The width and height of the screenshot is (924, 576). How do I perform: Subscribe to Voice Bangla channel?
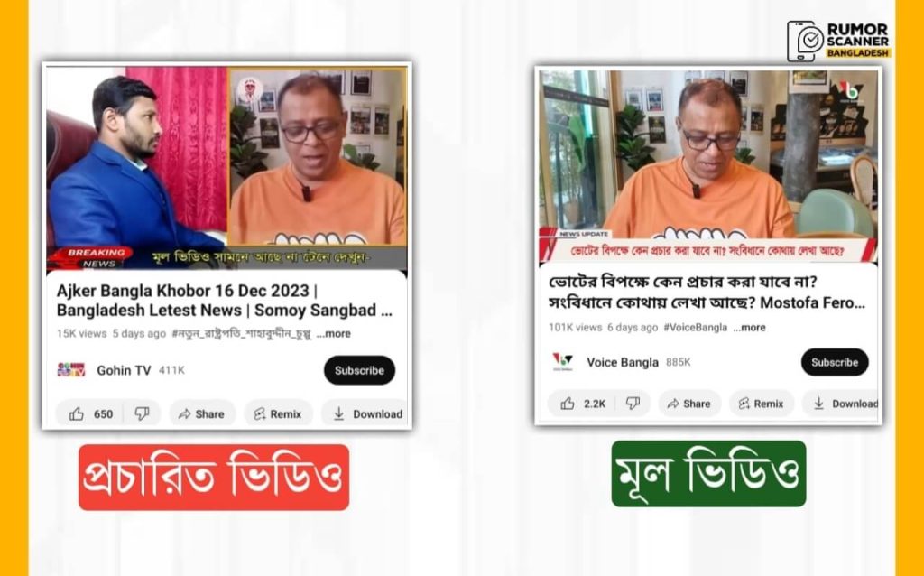(835, 362)
